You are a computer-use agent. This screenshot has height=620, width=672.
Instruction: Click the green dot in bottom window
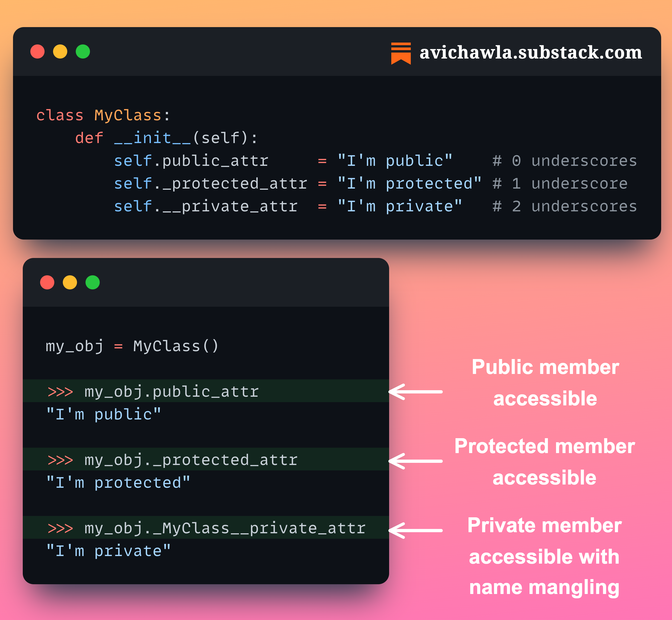pyautogui.click(x=93, y=282)
